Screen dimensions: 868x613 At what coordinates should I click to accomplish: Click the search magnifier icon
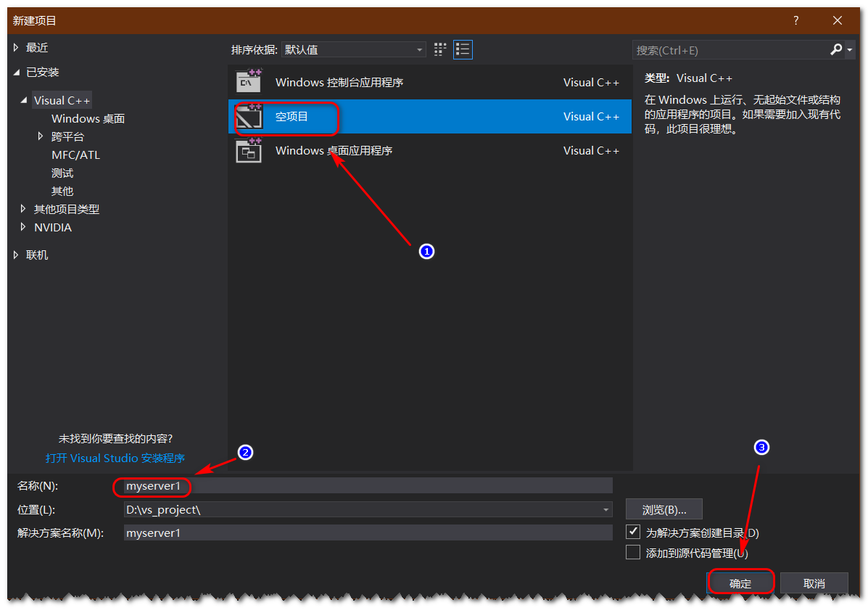pyautogui.click(x=836, y=50)
